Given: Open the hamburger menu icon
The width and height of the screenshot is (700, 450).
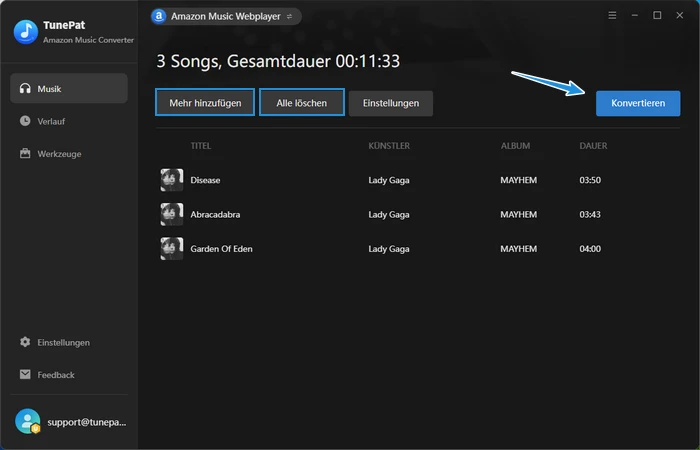Looking at the screenshot, I should pos(612,16).
